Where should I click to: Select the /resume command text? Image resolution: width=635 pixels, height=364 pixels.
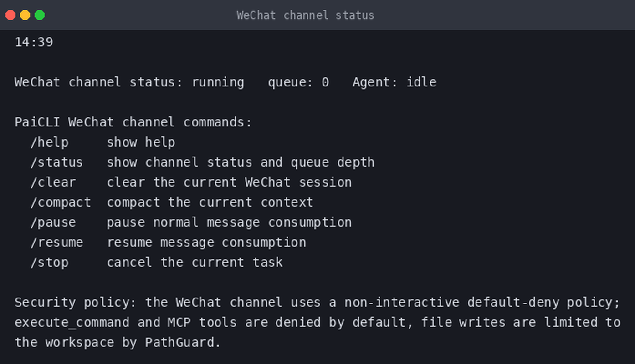click(x=57, y=243)
